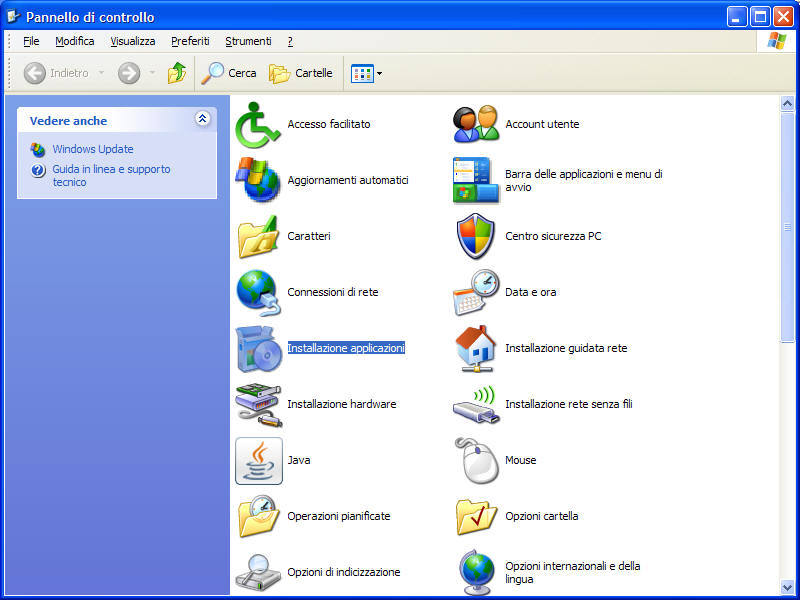This screenshot has width=800, height=600.
Task: Open the Strumenti menu
Action: pos(248,41)
